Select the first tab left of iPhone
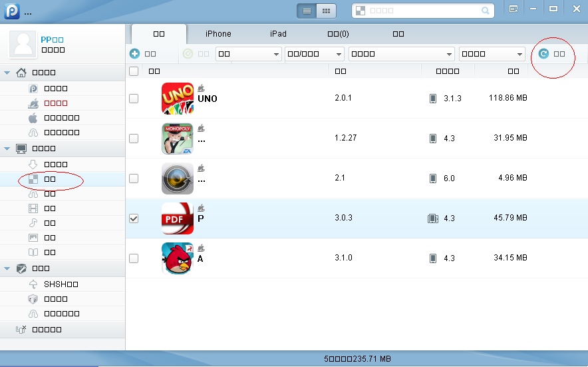The width and height of the screenshot is (588, 367). point(159,34)
